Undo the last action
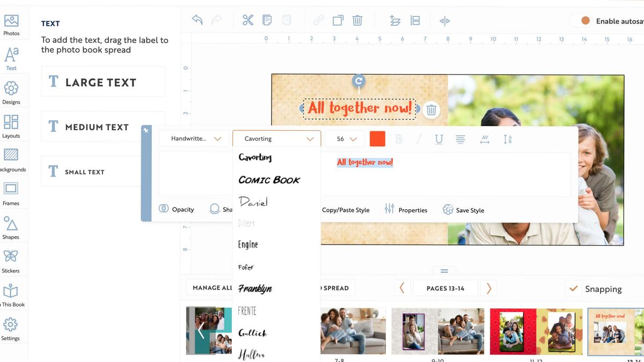Image resolution: width=644 pixels, height=362 pixels. 196,19
